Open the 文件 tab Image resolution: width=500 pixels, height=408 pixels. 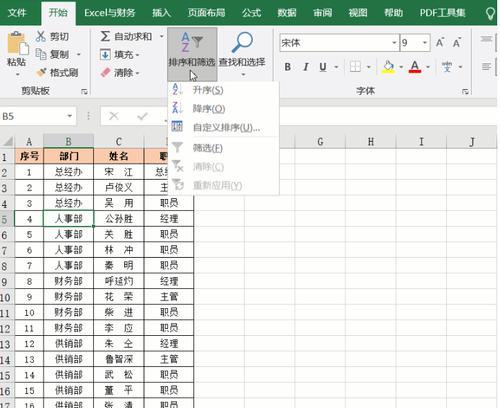tap(17, 13)
